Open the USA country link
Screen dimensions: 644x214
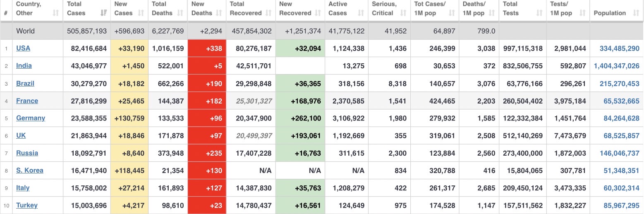click(23, 48)
